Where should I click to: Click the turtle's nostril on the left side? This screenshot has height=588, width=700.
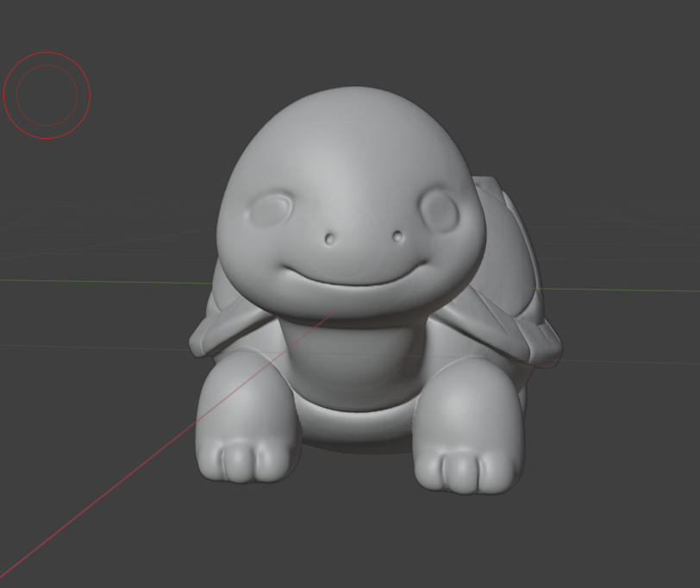tap(331, 239)
